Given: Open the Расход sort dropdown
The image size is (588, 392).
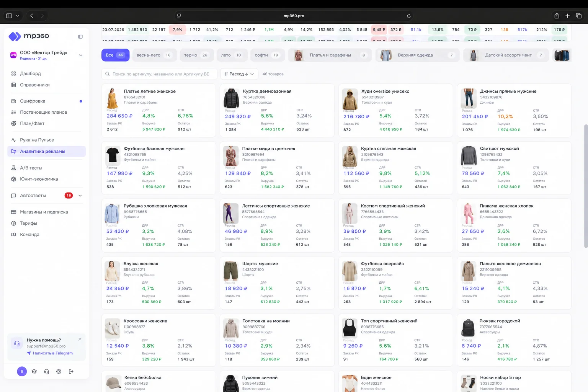Looking at the screenshot, I should (x=239, y=74).
